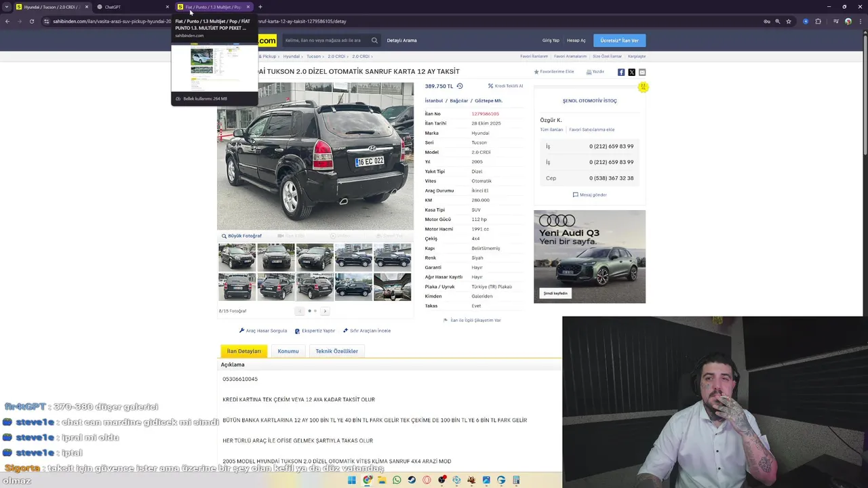Image resolution: width=868 pixels, height=488 pixels.
Task: Click the Favorilerime Ekle star link
Action: click(x=554, y=72)
